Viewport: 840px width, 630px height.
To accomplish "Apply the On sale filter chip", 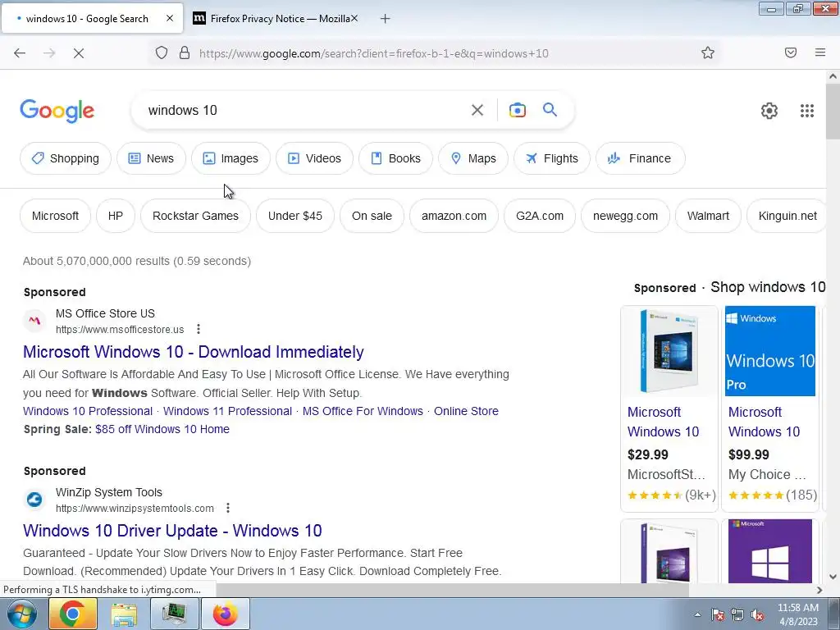I will click(x=372, y=216).
